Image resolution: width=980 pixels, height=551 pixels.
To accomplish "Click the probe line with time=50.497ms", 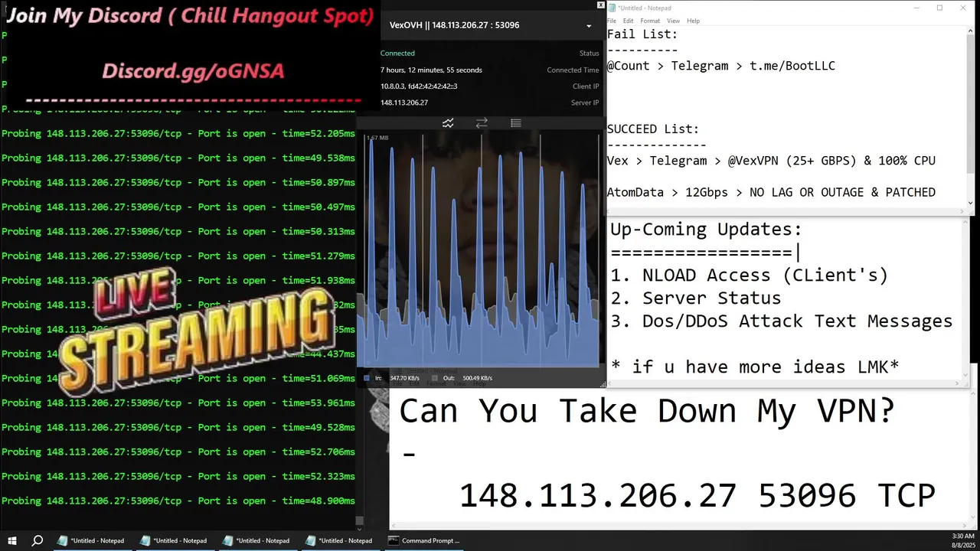I will click(178, 207).
